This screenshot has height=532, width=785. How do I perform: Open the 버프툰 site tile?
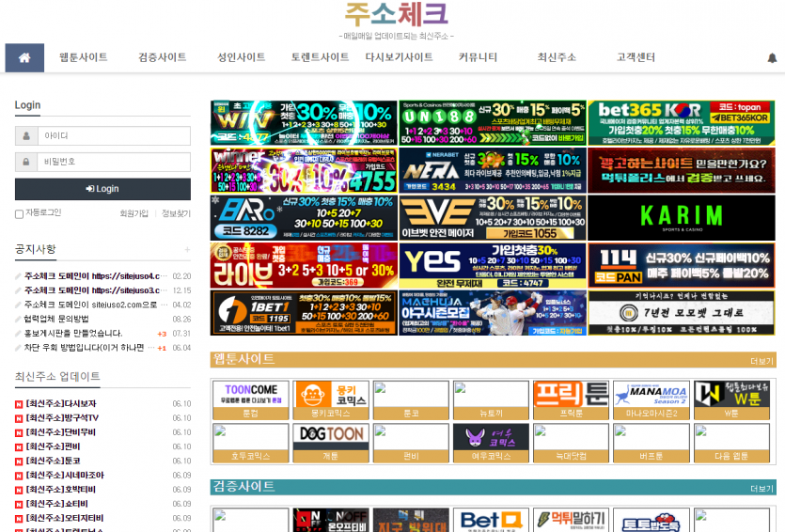tap(651, 443)
